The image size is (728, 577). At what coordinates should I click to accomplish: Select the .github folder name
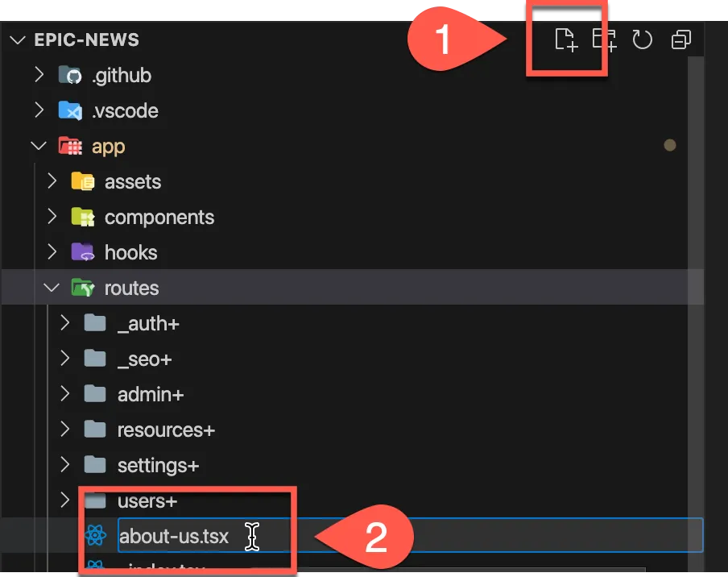(x=122, y=75)
